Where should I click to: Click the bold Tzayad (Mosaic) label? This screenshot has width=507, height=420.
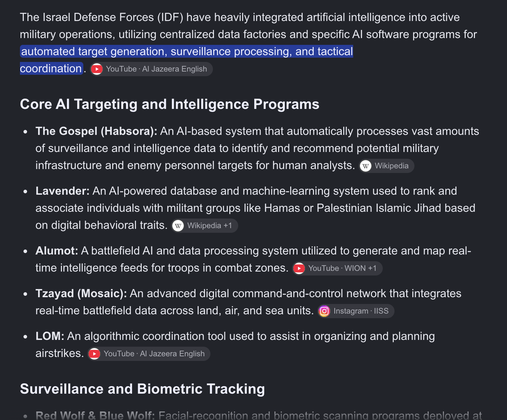point(81,294)
